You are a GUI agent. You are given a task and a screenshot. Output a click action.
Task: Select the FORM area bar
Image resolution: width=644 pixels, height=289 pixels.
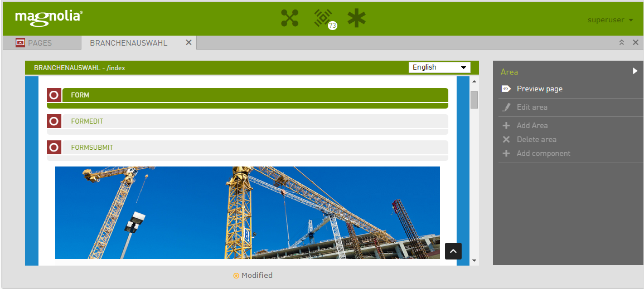click(x=255, y=95)
